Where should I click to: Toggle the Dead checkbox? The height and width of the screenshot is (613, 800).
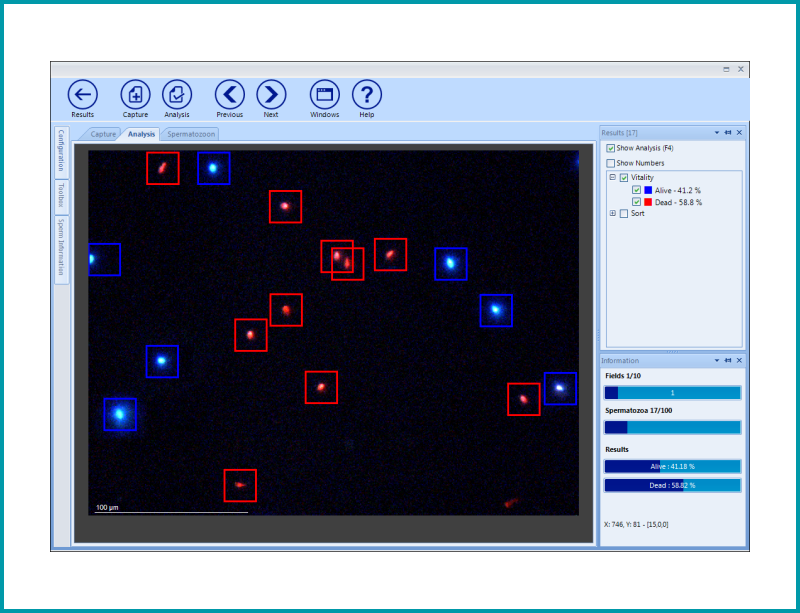[x=636, y=202]
